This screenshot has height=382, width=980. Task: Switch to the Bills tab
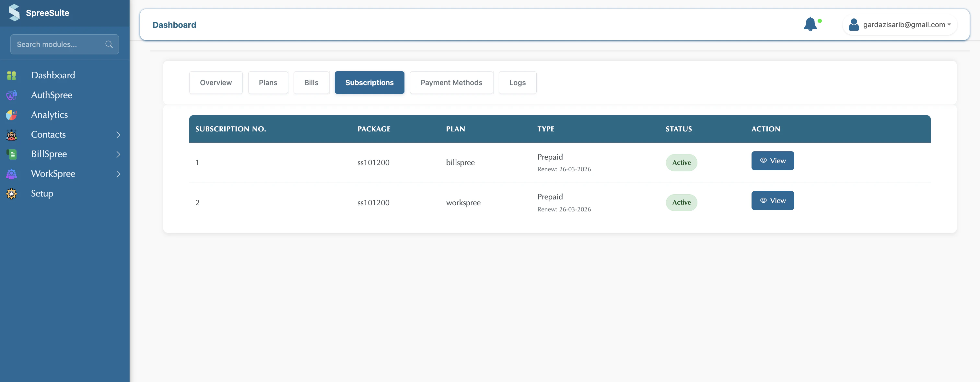point(311,83)
